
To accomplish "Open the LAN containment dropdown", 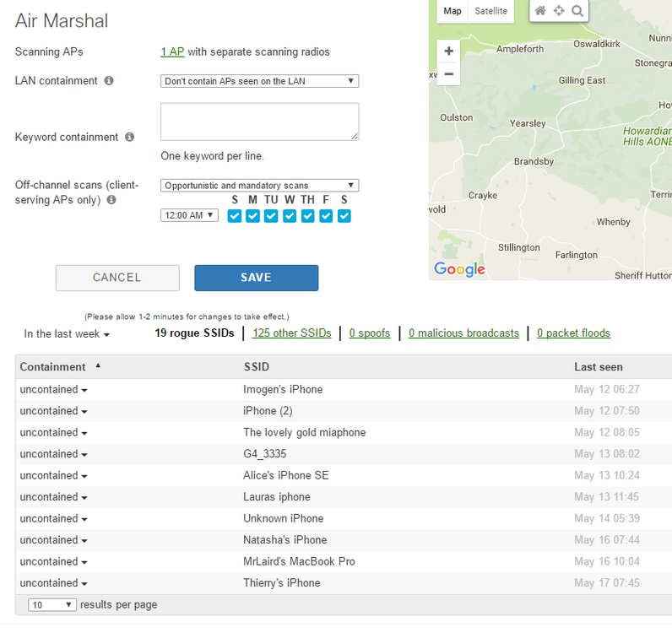I will point(260,81).
